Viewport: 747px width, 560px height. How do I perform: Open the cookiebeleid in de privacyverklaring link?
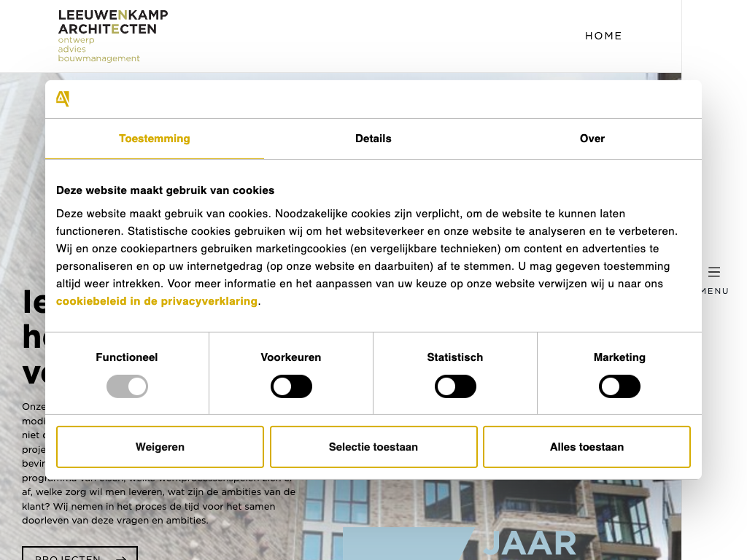(x=157, y=301)
